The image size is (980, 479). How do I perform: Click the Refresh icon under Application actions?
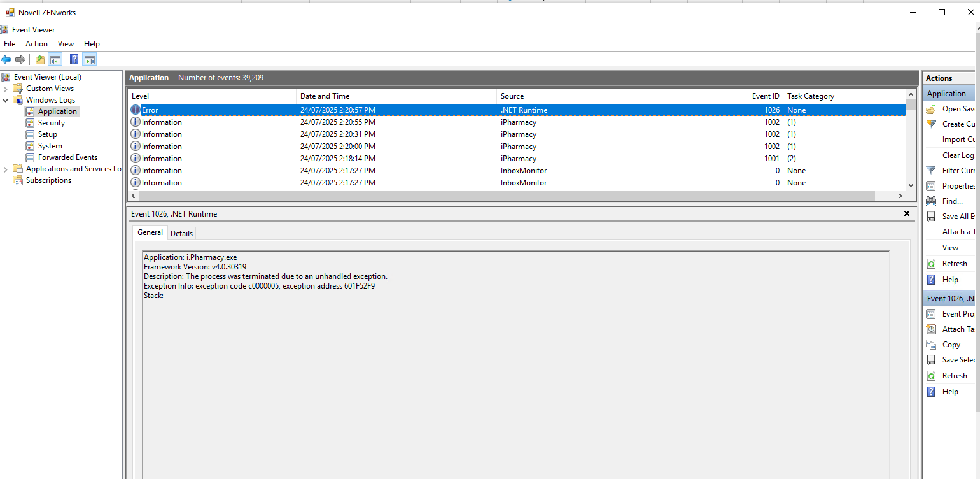pyautogui.click(x=931, y=264)
